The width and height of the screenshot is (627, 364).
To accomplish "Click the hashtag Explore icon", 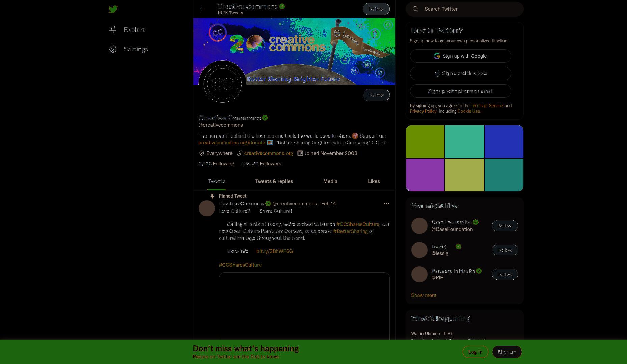I will 113,29.
